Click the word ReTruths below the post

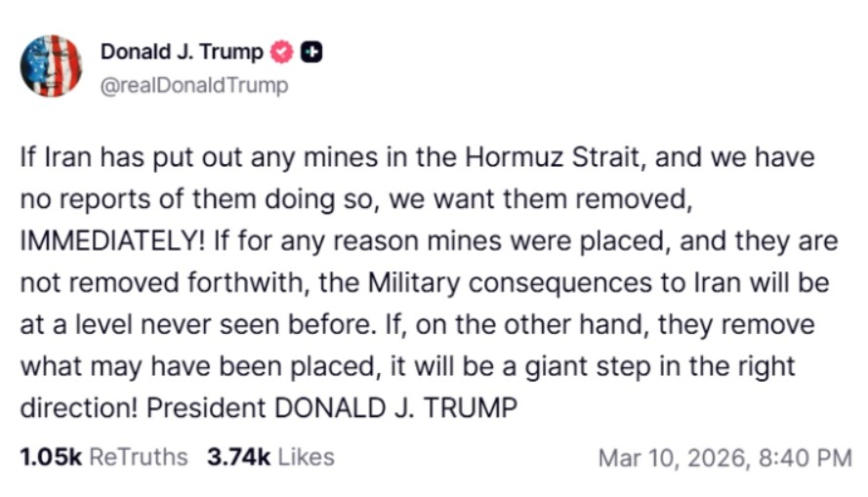click(x=138, y=457)
